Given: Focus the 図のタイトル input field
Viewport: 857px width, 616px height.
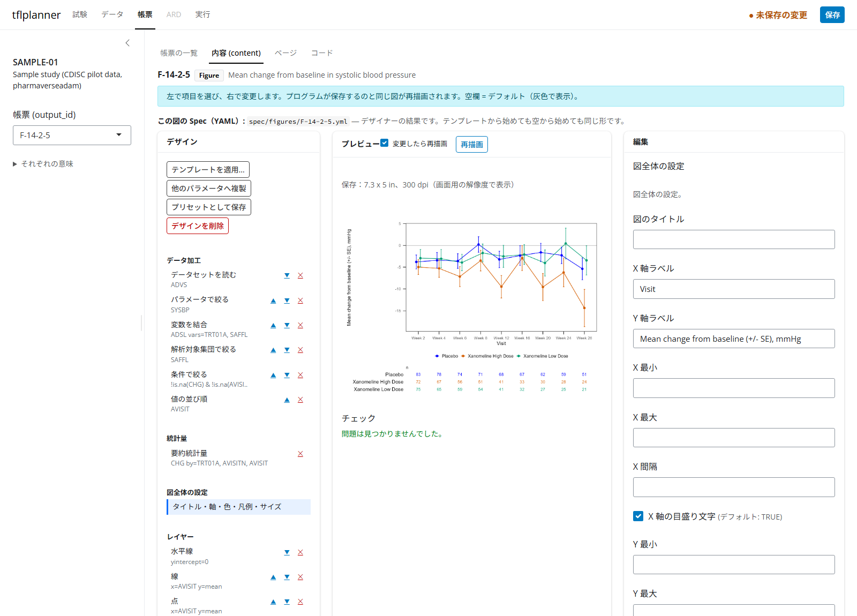Looking at the screenshot, I should click(734, 239).
